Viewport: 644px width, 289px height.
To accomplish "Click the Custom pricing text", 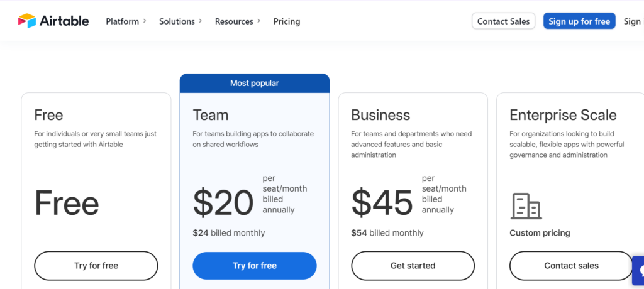I will (x=540, y=233).
